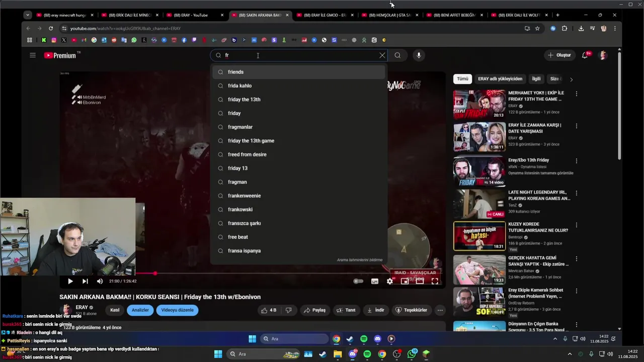Open options for Eray/Ebo 13th Friday playlist
Image resolution: width=644 pixels, height=362 pixels.
(x=577, y=161)
